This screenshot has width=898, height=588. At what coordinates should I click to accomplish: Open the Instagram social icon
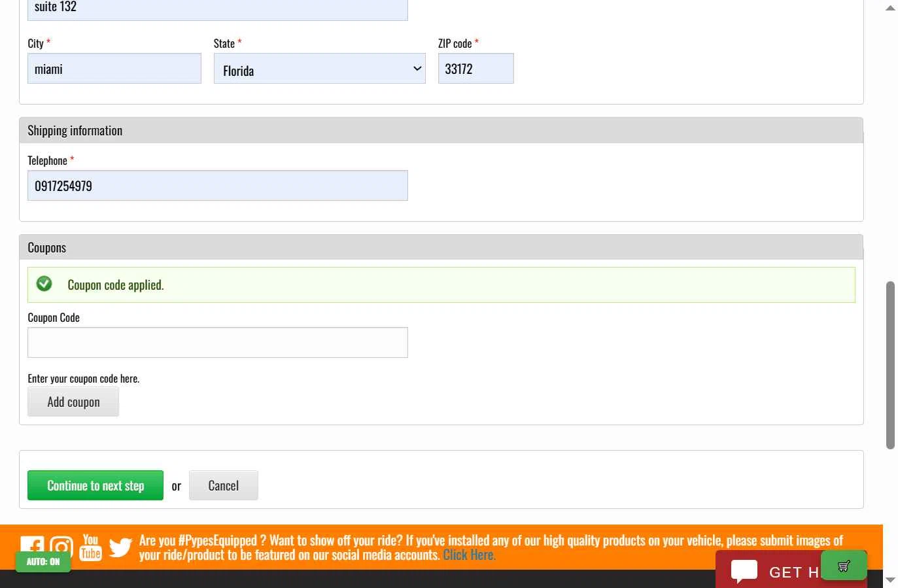61,545
